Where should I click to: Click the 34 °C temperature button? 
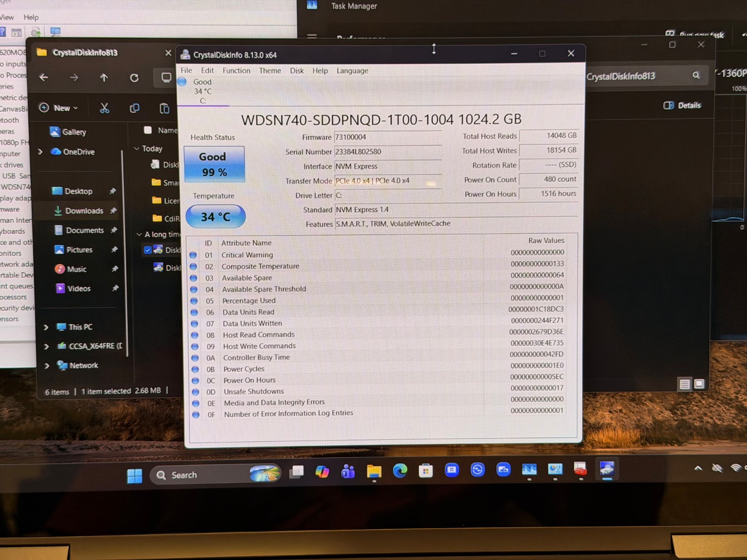pyautogui.click(x=215, y=217)
